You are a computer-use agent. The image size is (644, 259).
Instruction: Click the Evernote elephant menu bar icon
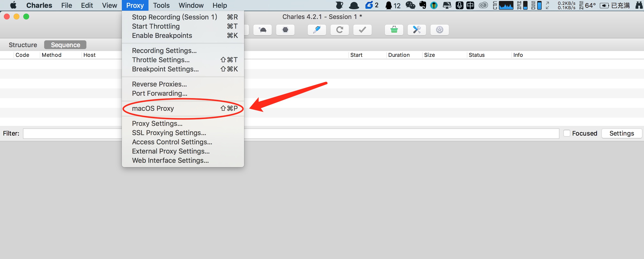point(423,5)
